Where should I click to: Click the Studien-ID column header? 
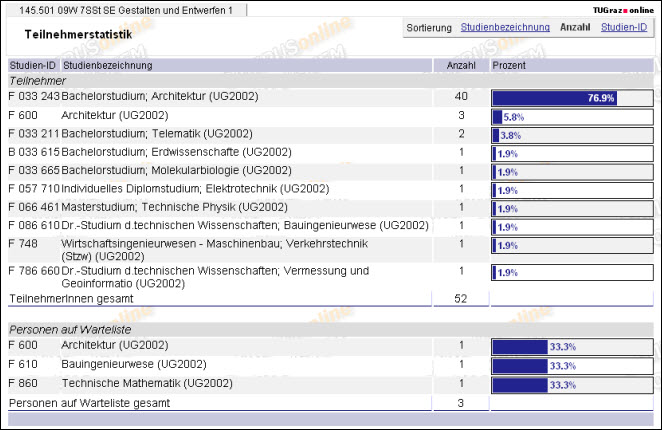(x=33, y=65)
